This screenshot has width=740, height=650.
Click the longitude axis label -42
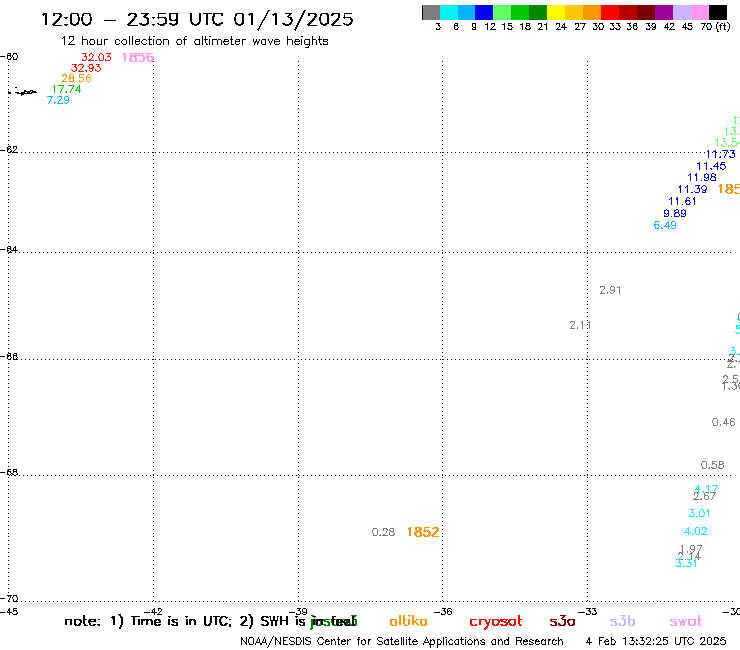(x=153, y=612)
